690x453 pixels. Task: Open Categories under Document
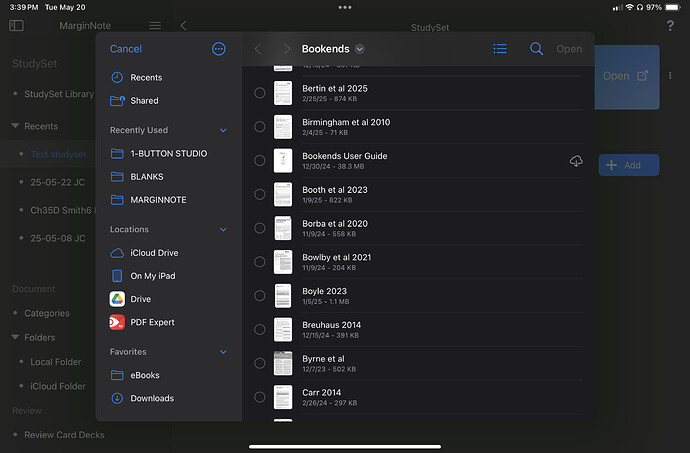point(47,313)
